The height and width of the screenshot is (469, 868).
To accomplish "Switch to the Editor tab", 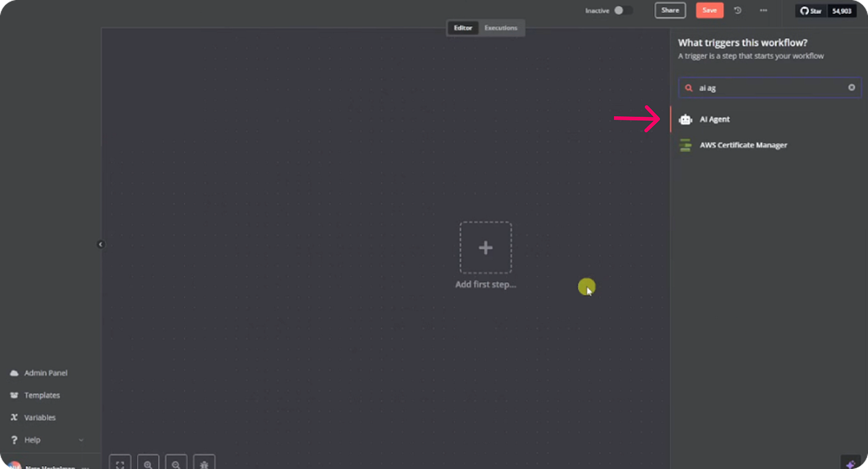I will pyautogui.click(x=463, y=28).
